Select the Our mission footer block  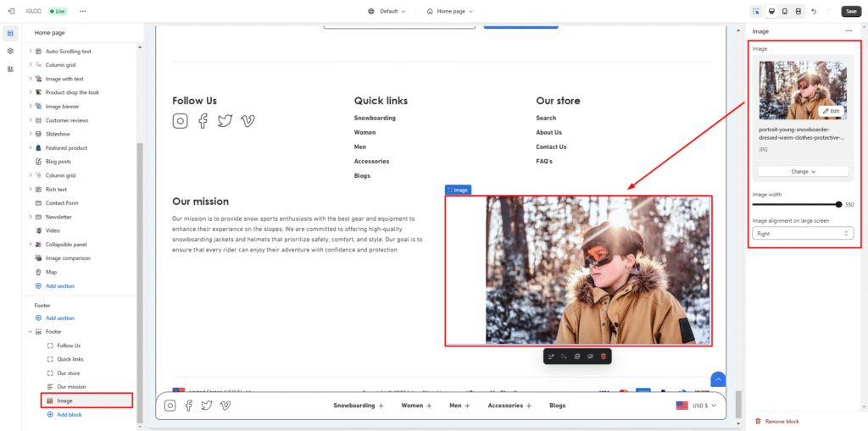(x=71, y=387)
